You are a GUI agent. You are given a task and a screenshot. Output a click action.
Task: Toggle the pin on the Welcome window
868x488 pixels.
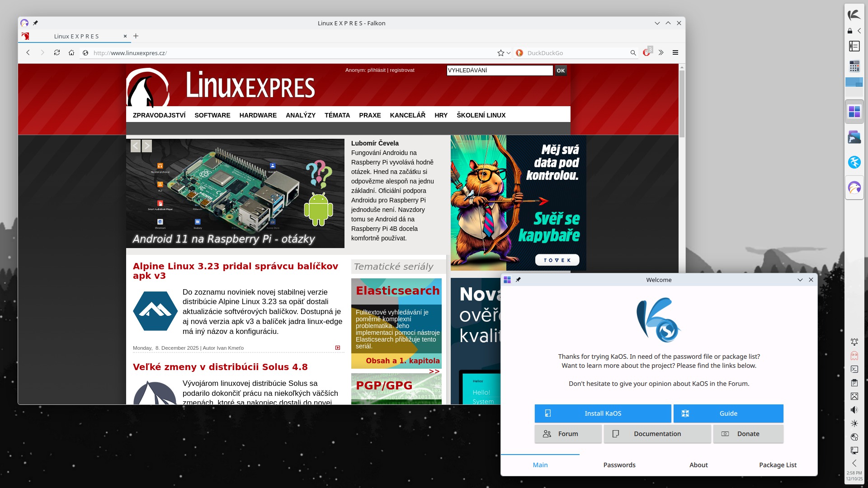point(518,280)
